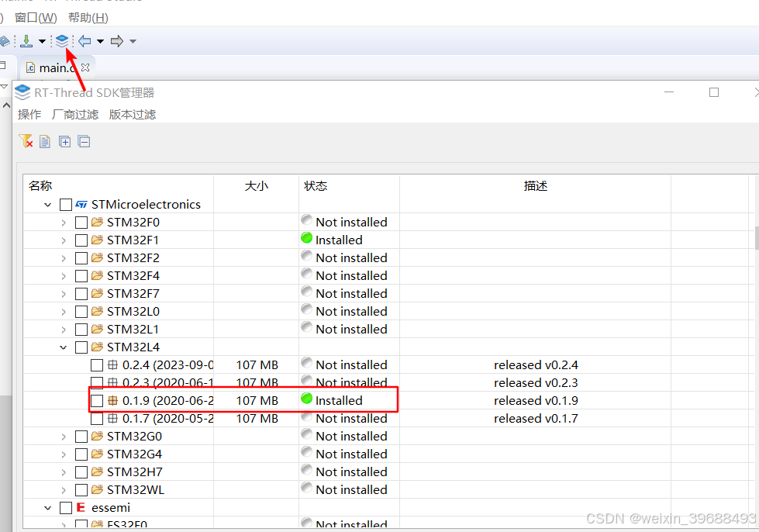This screenshot has width=759, height=532.
Task: Open the 帮助(H) menu
Action: pyautogui.click(x=88, y=17)
